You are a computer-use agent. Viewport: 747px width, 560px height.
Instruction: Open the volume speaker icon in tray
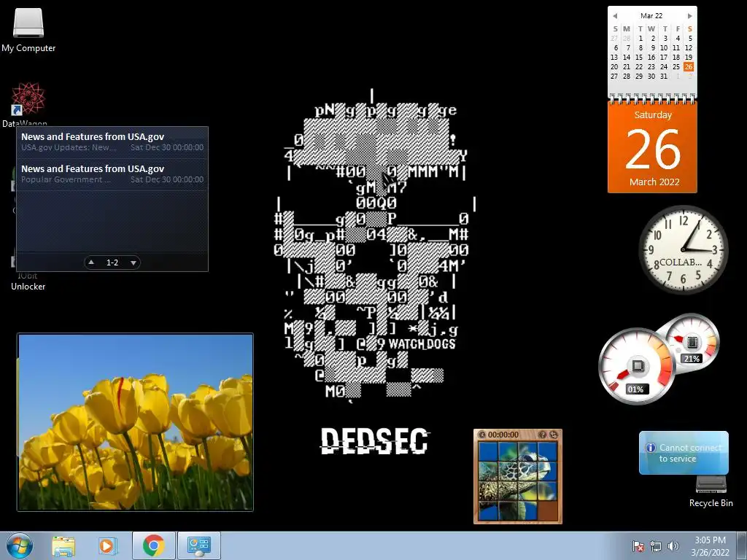(x=673, y=546)
